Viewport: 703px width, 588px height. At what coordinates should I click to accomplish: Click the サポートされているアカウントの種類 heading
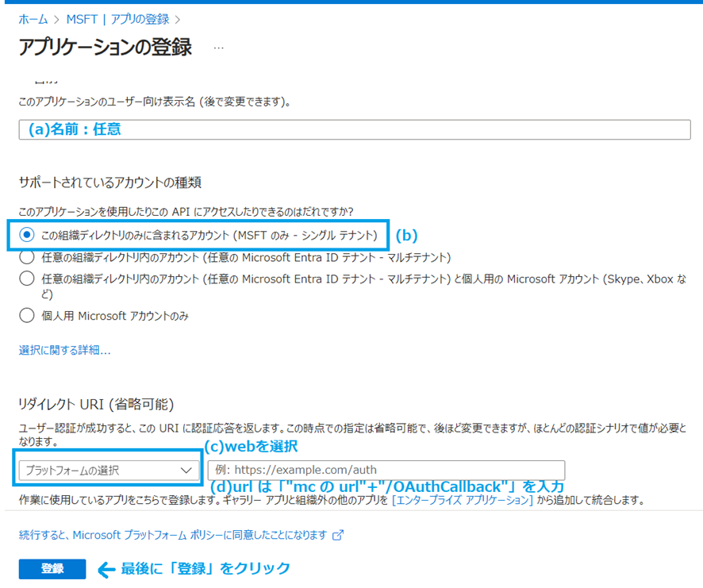point(109,183)
